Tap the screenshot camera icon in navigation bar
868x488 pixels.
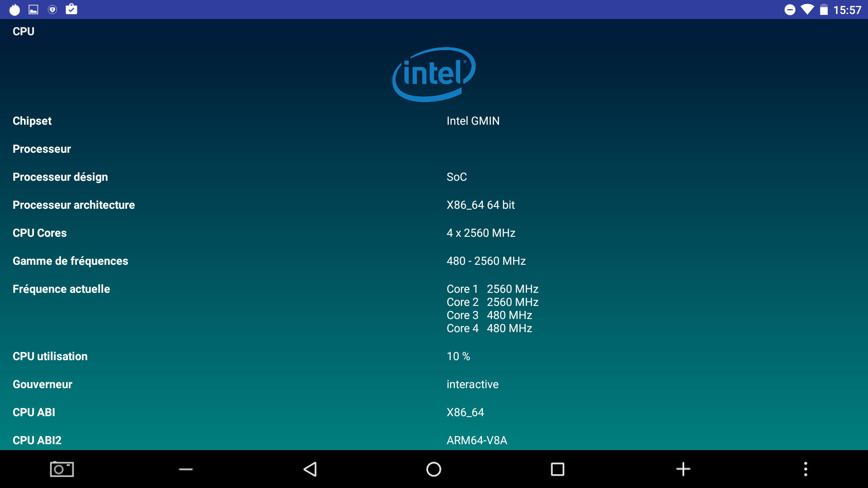point(62,469)
